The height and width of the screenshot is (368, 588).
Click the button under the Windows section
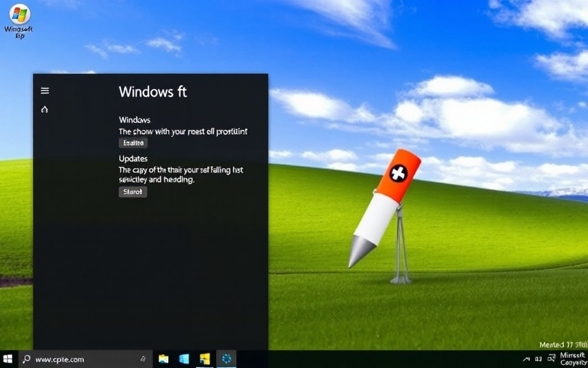point(133,143)
